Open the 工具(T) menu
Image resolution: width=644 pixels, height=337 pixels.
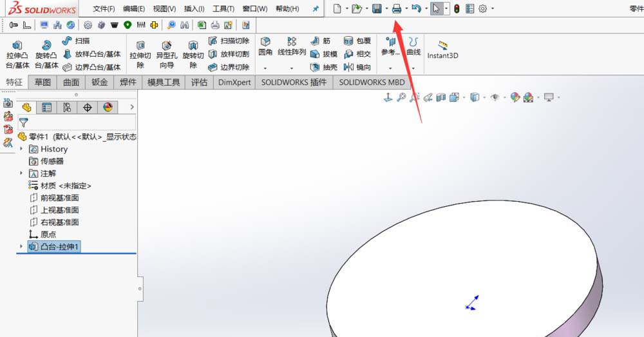pos(223,8)
